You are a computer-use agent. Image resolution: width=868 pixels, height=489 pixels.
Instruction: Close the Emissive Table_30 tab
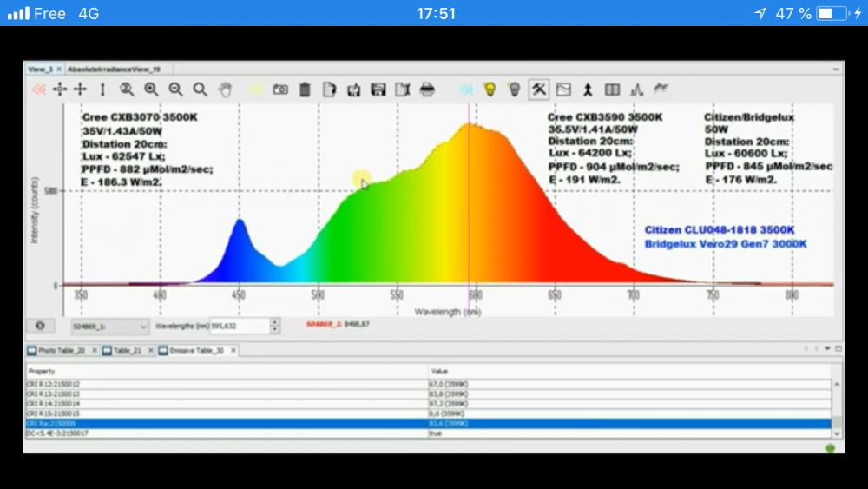(233, 350)
